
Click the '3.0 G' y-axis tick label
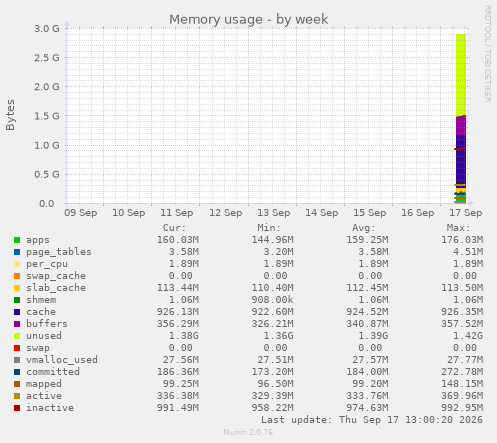[x=47, y=29]
